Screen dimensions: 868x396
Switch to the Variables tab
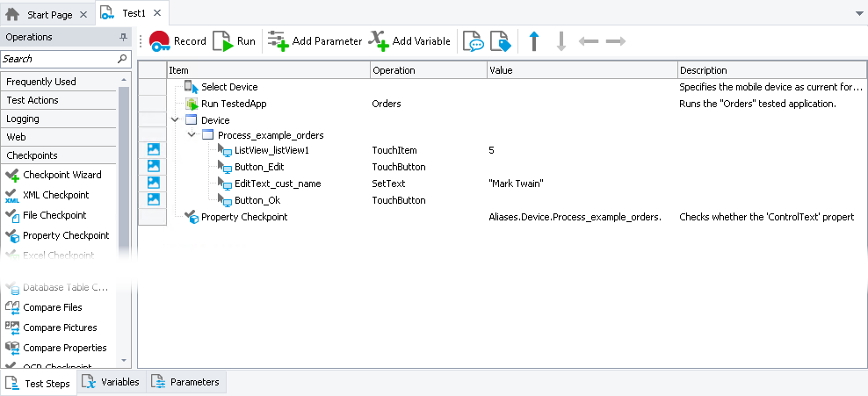coord(112,382)
